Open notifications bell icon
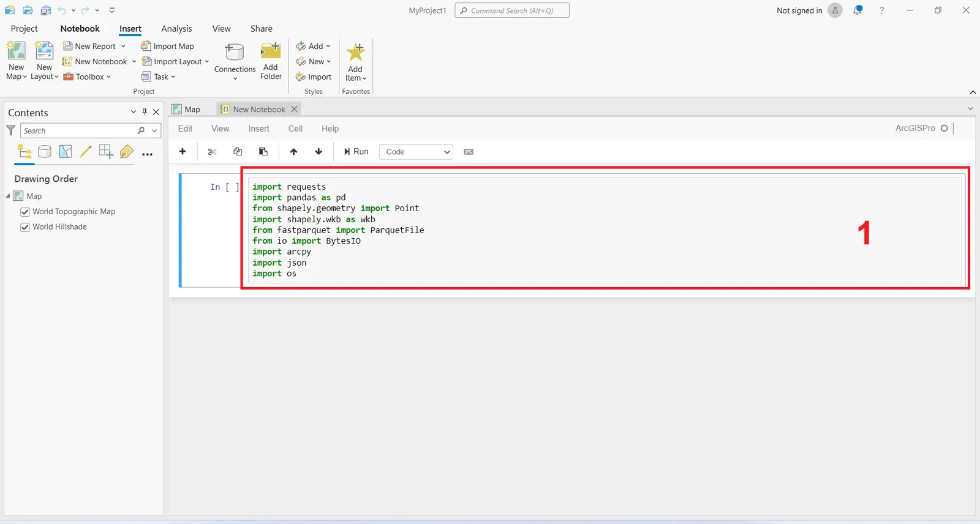 pos(858,10)
